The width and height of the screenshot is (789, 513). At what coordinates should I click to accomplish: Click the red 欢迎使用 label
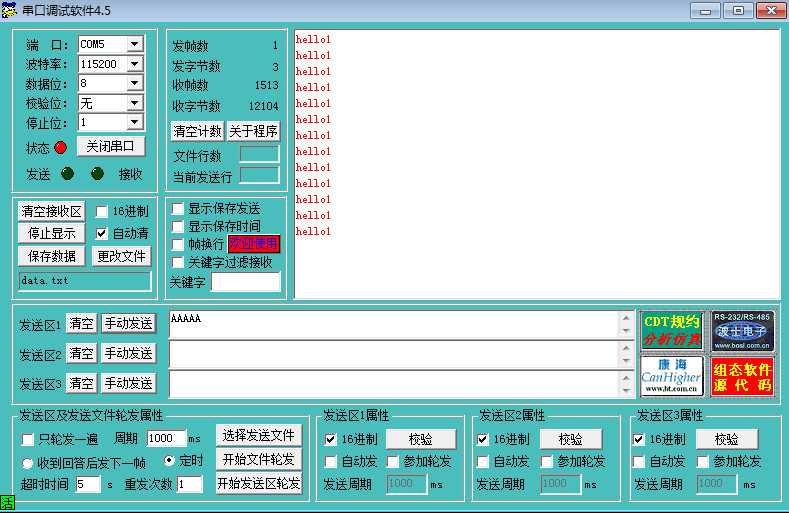pyautogui.click(x=254, y=244)
